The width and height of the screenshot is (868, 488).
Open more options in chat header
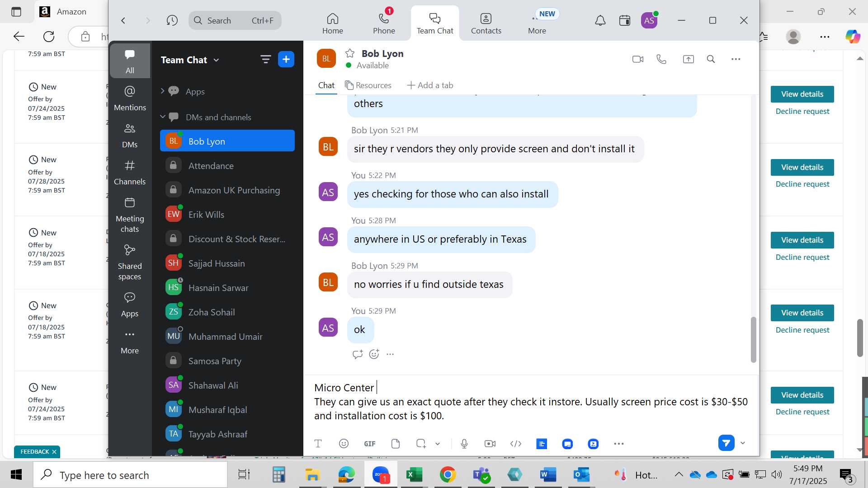[x=736, y=59]
